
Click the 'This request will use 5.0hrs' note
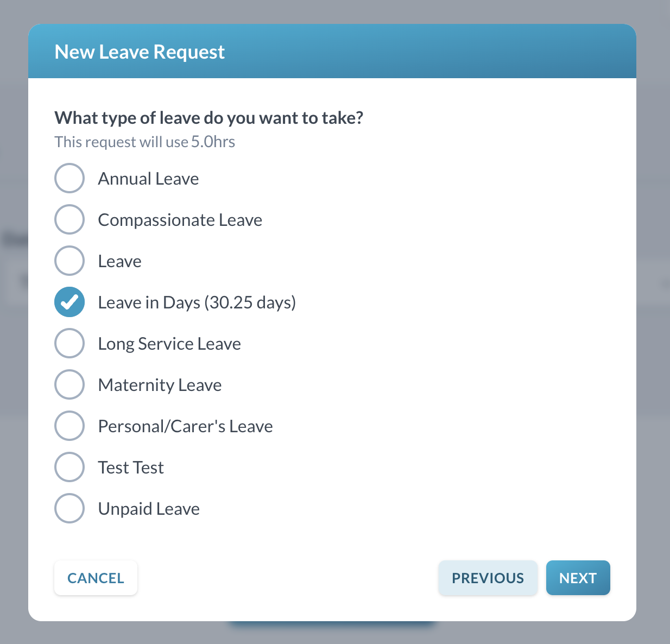coord(145,142)
